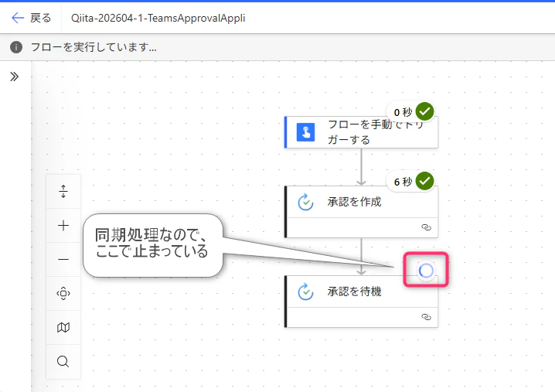Screen dimensions: 555x392
Task: Click the connection link icon in 承認を作成
Action: pos(427,227)
